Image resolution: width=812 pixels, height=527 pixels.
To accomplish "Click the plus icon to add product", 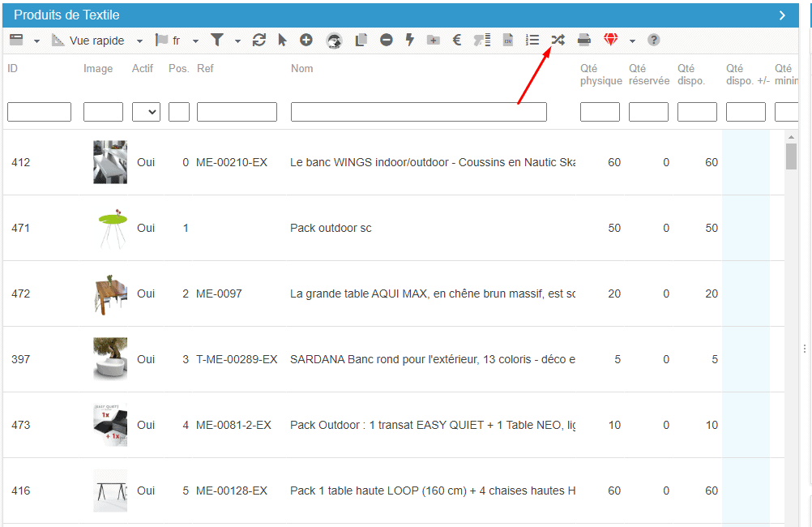I will coord(306,40).
